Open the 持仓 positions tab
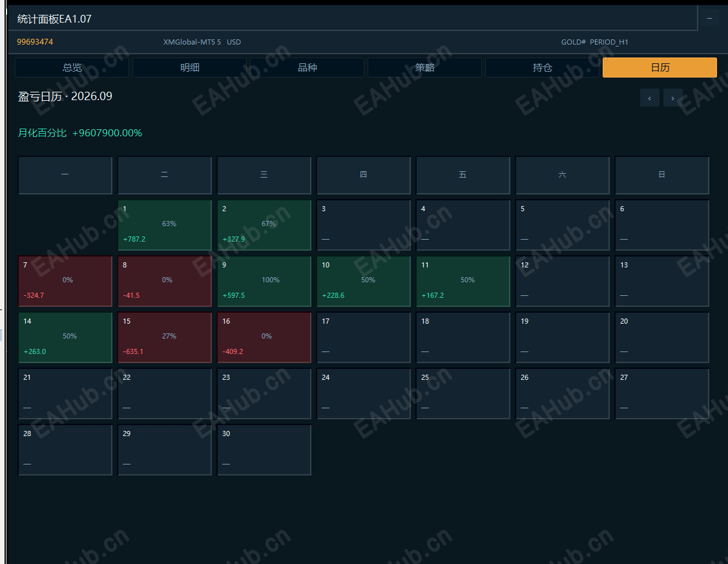Image resolution: width=728 pixels, height=564 pixels. coord(542,67)
